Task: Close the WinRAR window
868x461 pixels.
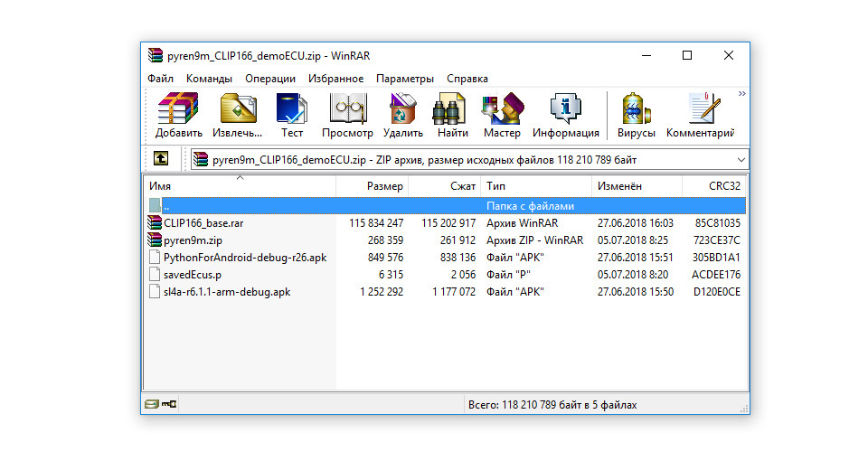Action: [x=729, y=55]
